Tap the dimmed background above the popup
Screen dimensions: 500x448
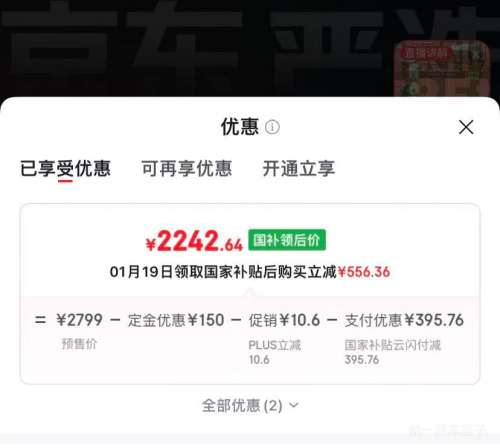pos(200,50)
